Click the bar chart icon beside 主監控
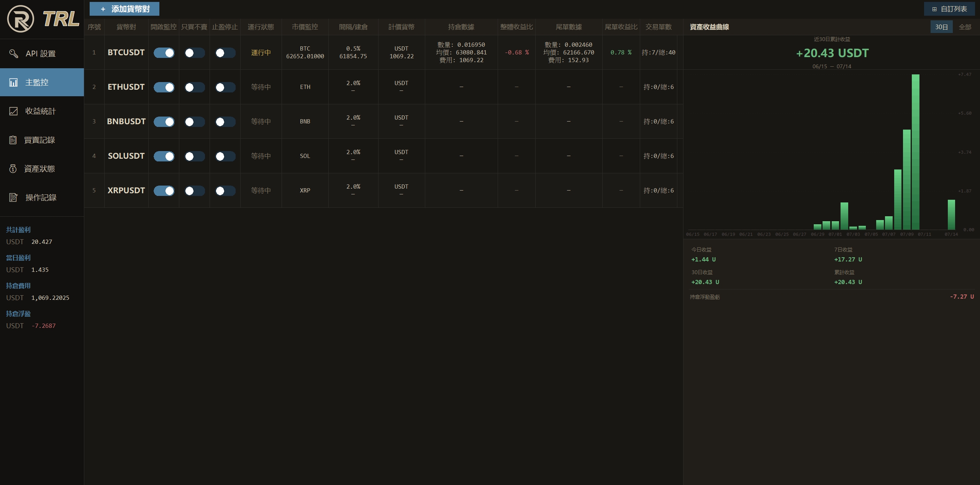This screenshot has width=980, height=485. [13, 82]
